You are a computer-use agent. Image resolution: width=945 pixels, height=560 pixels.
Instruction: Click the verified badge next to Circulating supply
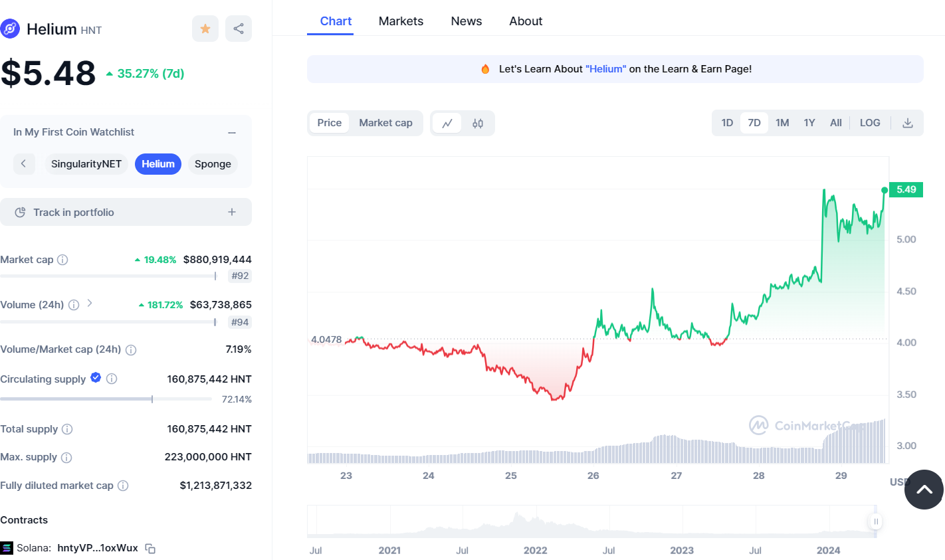coord(96,378)
